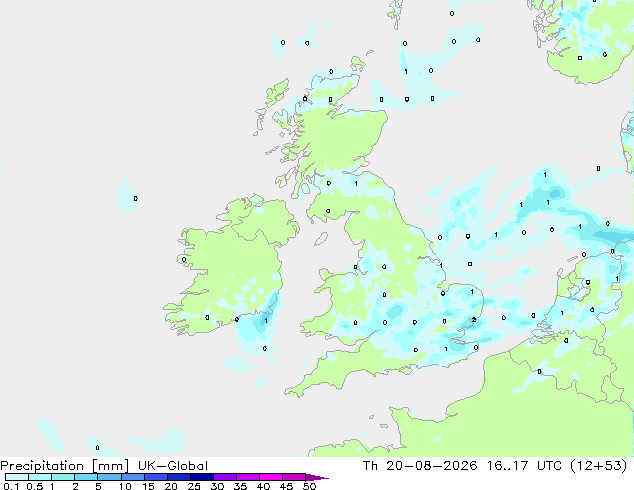Viewport: 634px width, 490px height.
Task: Select the Isle of Man outline
Action: [321, 239]
